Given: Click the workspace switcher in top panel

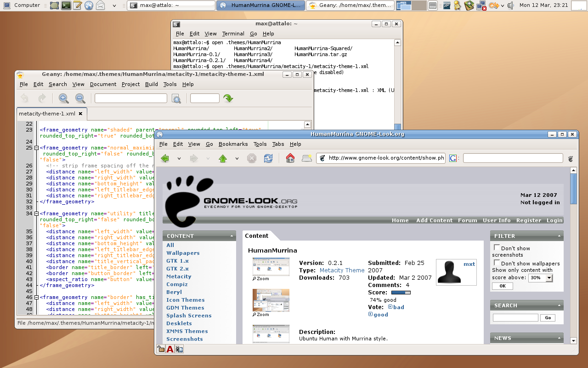Looking at the screenshot, I should [411, 6].
